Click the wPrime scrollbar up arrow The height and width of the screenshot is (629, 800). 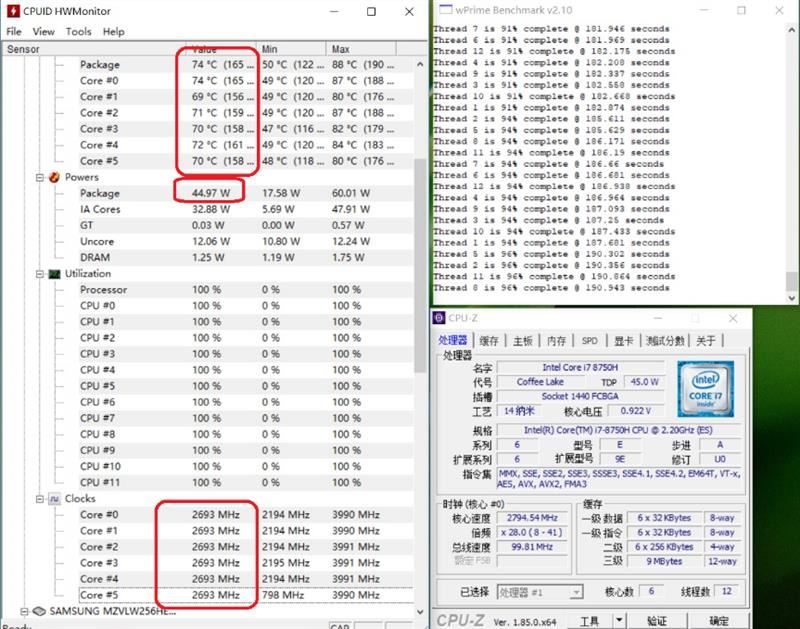click(x=791, y=30)
